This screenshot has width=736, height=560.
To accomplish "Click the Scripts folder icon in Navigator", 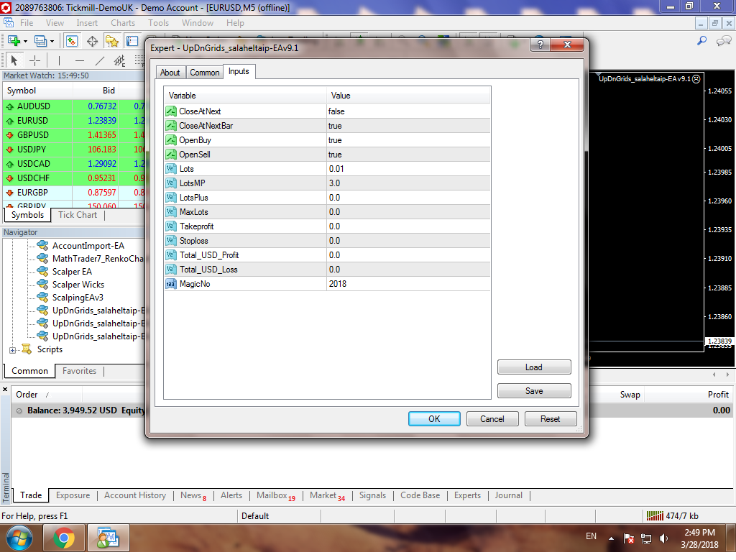I will point(27,349).
